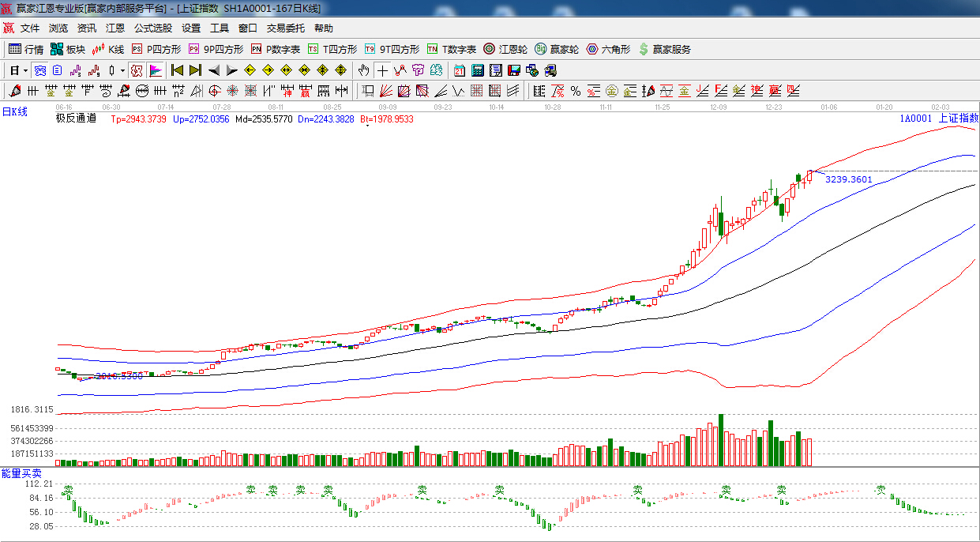Expand the 日 period dropdown arrow
The width and height of the screenshot is (980, 542).
(25, 70)
